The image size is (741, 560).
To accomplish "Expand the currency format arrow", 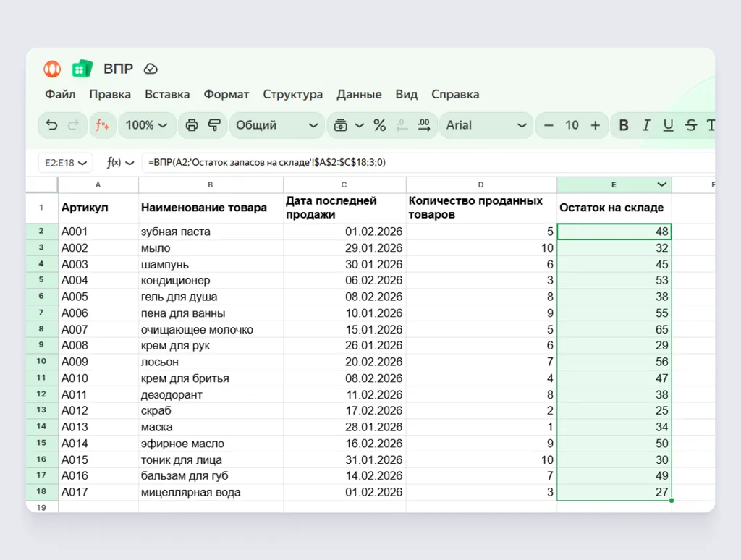I will 360,125.
